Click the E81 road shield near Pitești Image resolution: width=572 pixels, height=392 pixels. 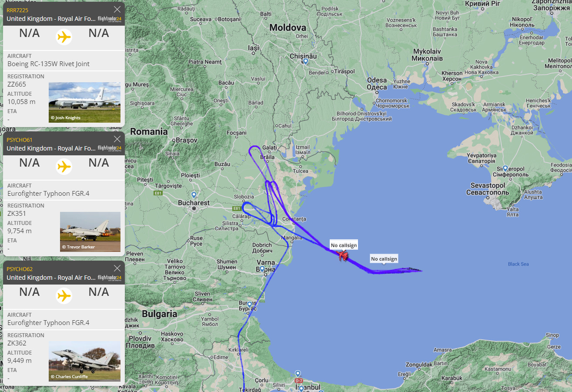[x=158, y=193]
